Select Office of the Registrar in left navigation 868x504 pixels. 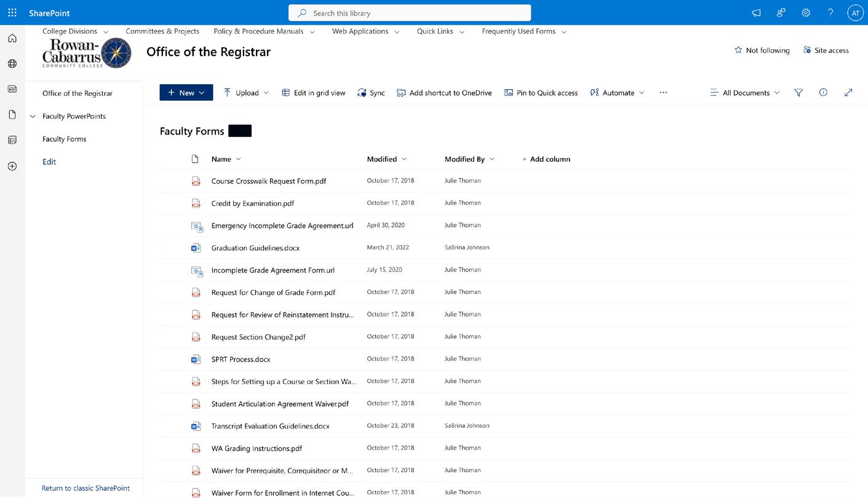click(78, 93)
